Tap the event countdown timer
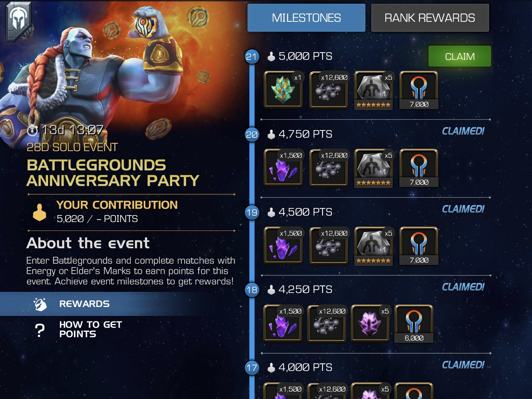The image size is (532, 399). (65, 130)
